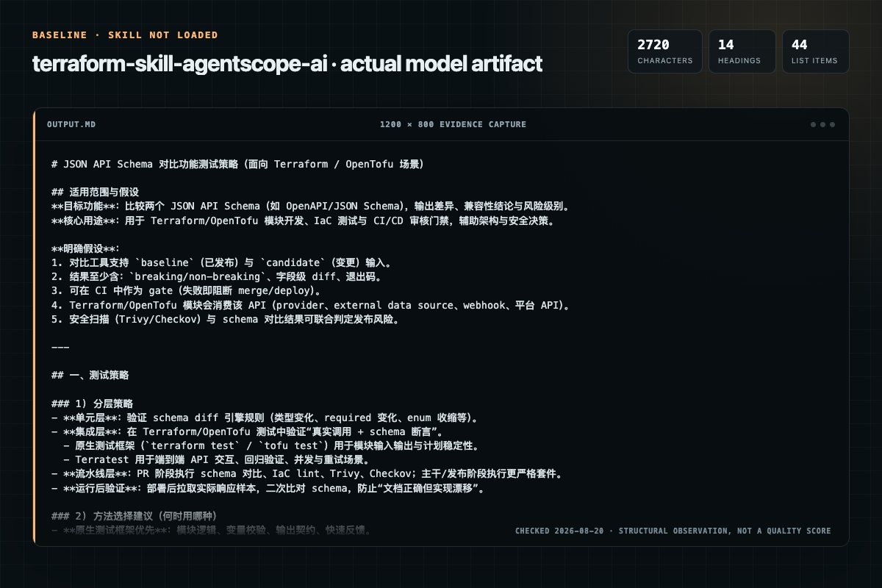Viewport: 882px width, 588px height.
Task: Click the 原生测试框架 terraform test sub-bullet
Action: pyautogui.click(x=271, y=446)
